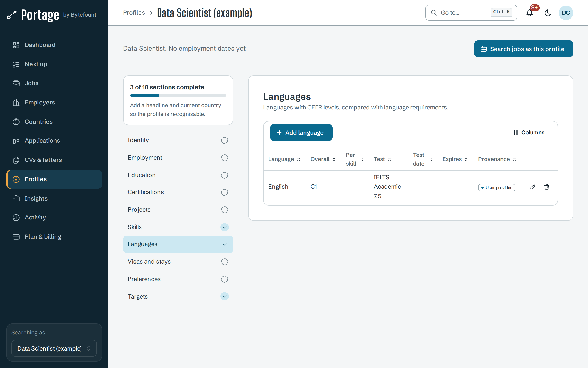Open the Skills section
The height and width of the screenshot is (368, 588).
point(178,227)
